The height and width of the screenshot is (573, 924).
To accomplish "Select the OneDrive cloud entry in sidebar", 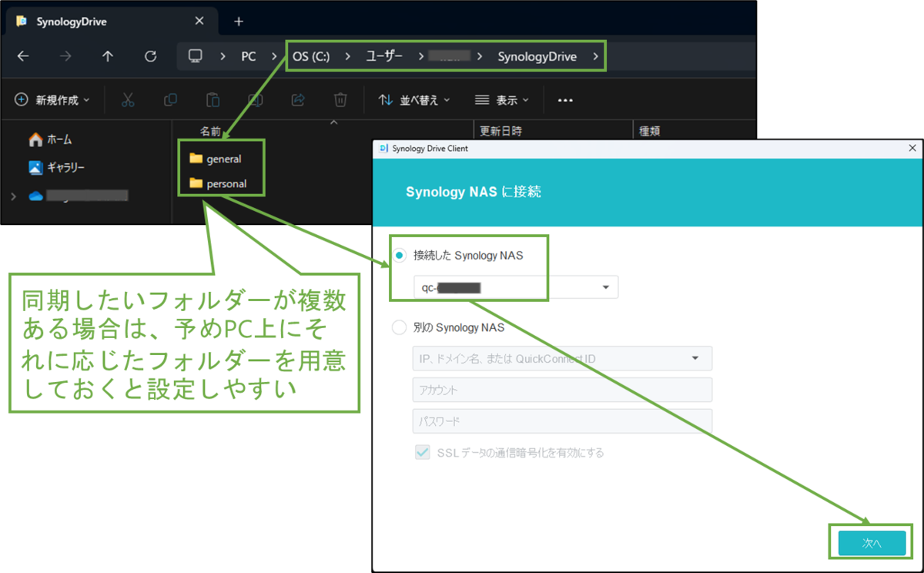I will 77,196.
